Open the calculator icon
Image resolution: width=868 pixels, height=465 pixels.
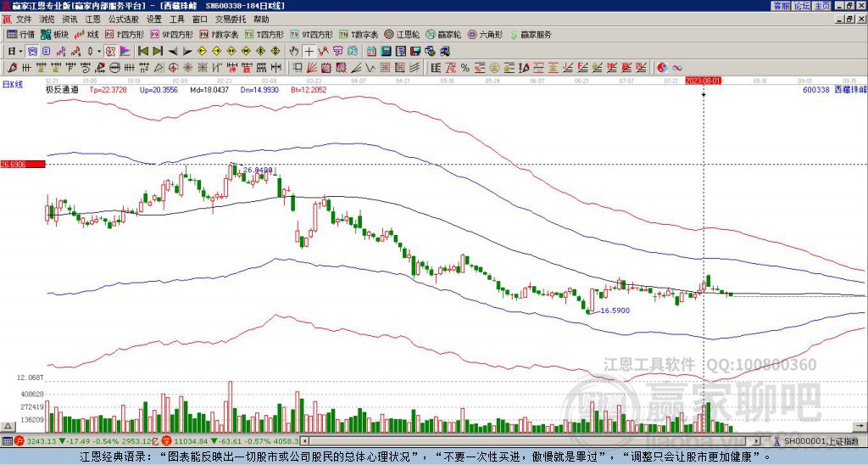pyautogui.click(x=386, y=52)
